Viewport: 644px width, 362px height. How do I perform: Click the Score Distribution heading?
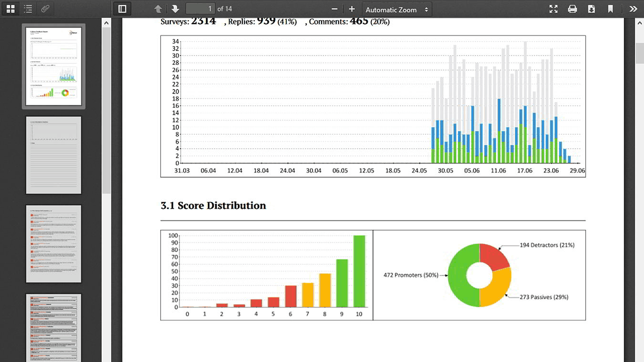(213, 206)
